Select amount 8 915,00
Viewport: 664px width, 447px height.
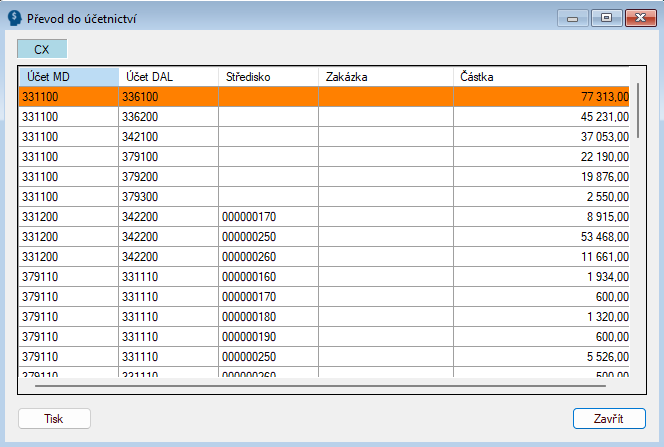coord(541,216)
